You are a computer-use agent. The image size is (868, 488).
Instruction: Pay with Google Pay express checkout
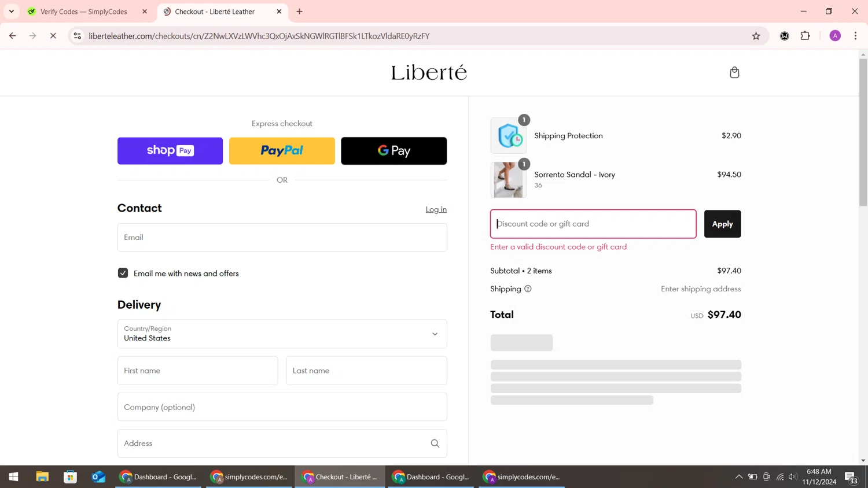pos(393,151)
